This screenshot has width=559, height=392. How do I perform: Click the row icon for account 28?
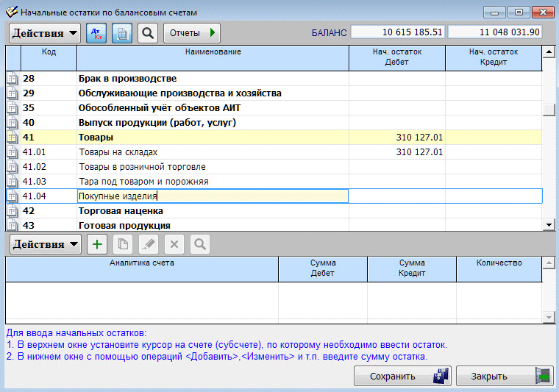13,79
